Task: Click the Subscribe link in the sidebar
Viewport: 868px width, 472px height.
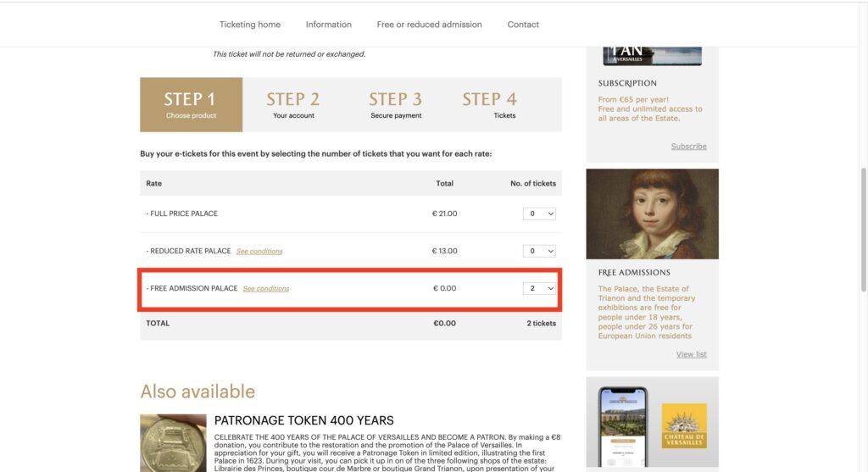Action: [x=688, y=147]
